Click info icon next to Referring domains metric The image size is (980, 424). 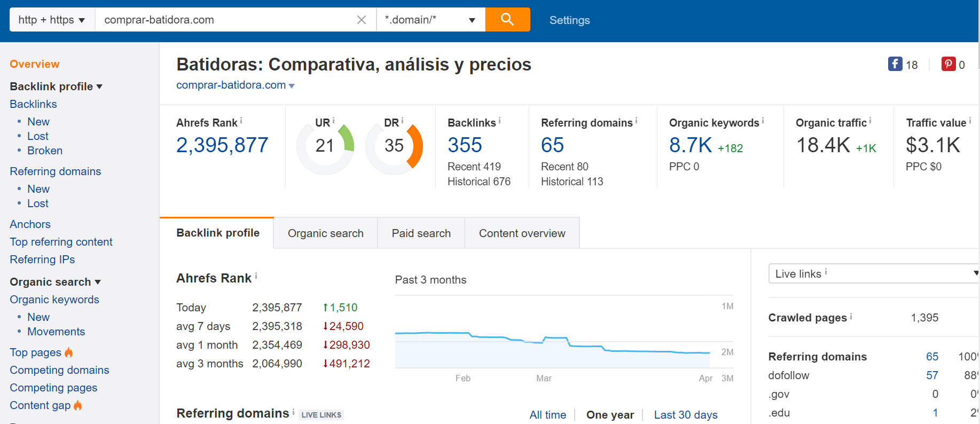pos(636,121)
